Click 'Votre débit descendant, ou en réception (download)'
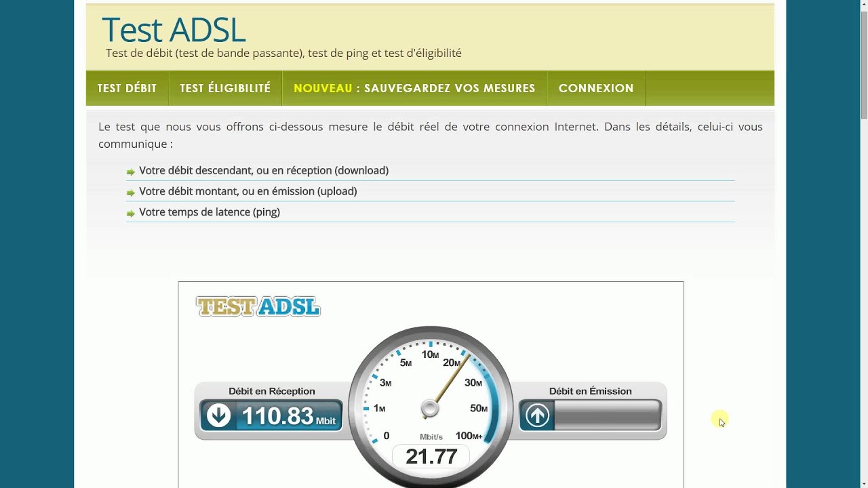 point(264,171)
